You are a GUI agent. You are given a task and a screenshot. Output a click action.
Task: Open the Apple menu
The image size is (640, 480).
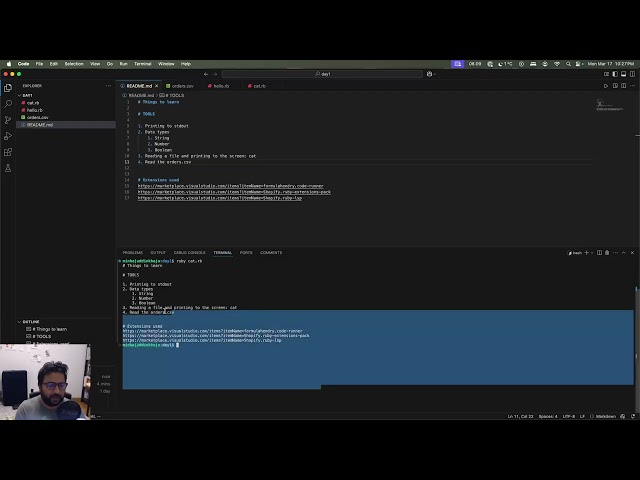tap(9, 64)
